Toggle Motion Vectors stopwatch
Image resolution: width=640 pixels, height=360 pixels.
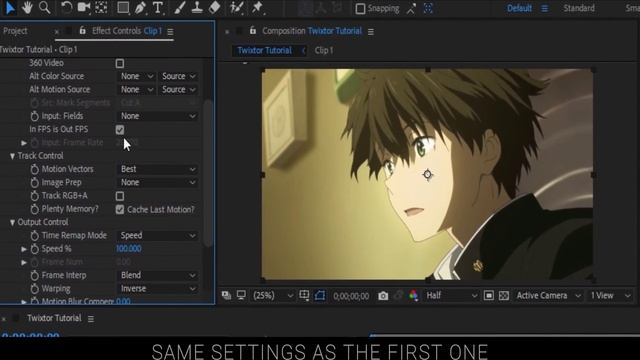34,169
